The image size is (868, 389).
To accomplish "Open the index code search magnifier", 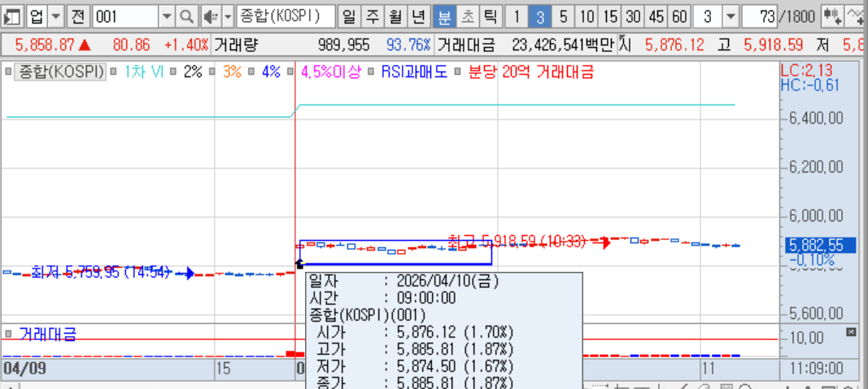I will tap(186, 17).
